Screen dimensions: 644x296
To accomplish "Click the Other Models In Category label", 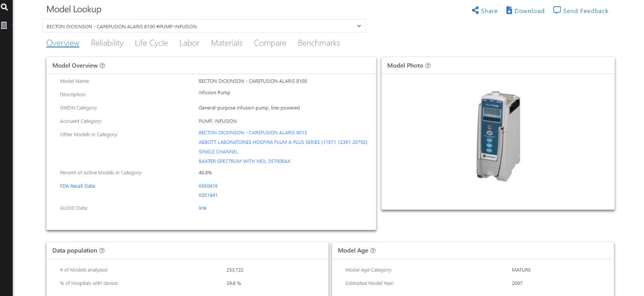I will click(89, 135).
